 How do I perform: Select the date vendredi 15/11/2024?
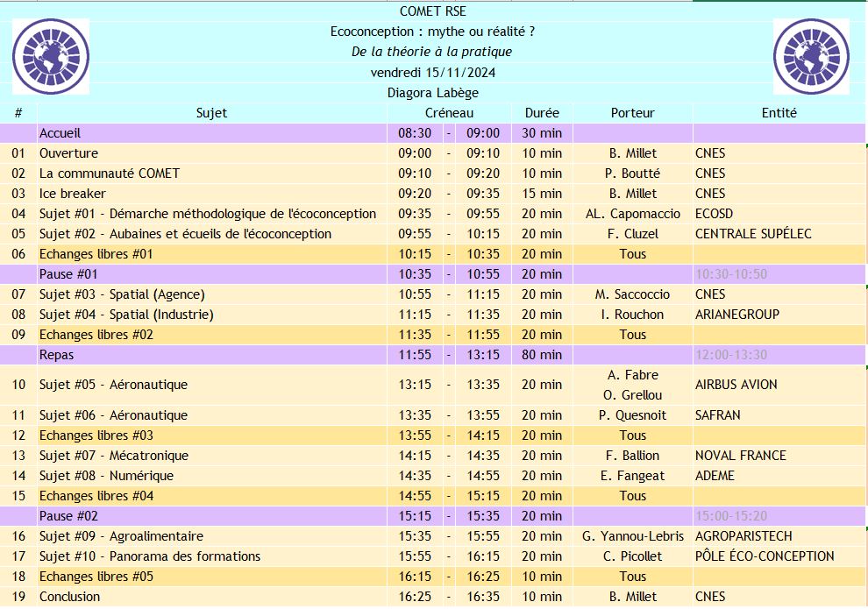coord(433,72)
